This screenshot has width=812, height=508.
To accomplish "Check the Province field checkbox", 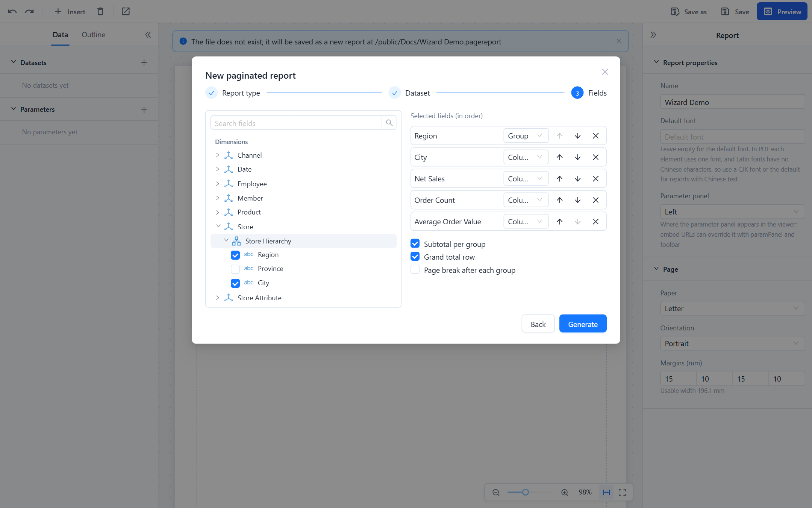I will pos(235,269).
